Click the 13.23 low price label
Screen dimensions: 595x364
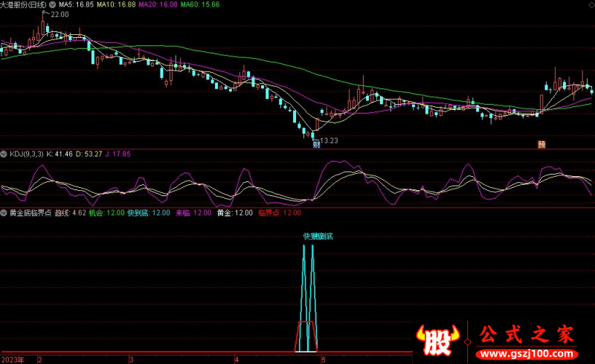point(328,140)
